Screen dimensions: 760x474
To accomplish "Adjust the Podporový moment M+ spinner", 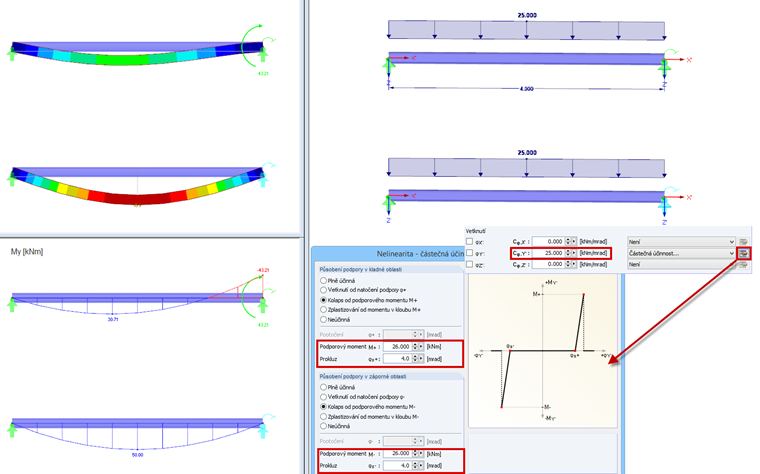I will coord(414,347).
